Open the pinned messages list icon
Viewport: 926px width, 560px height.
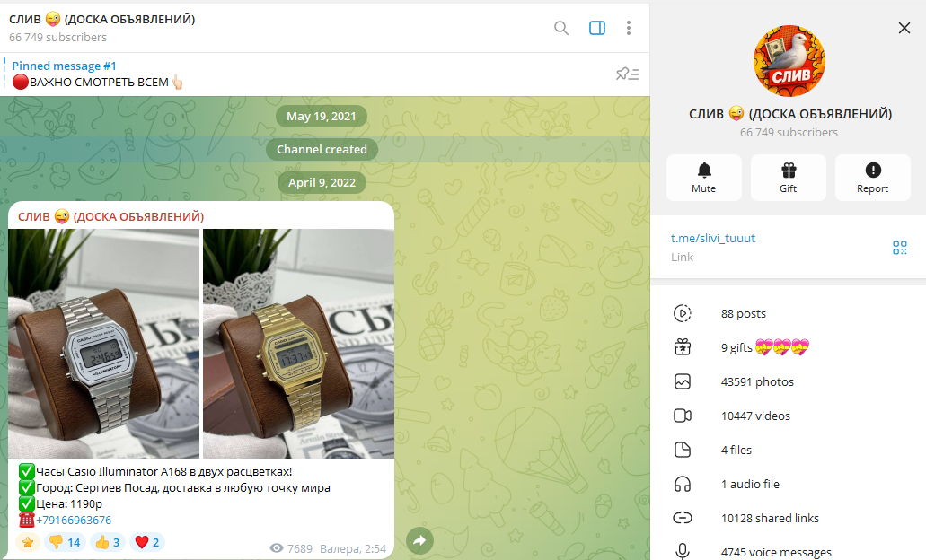(627, 74)
